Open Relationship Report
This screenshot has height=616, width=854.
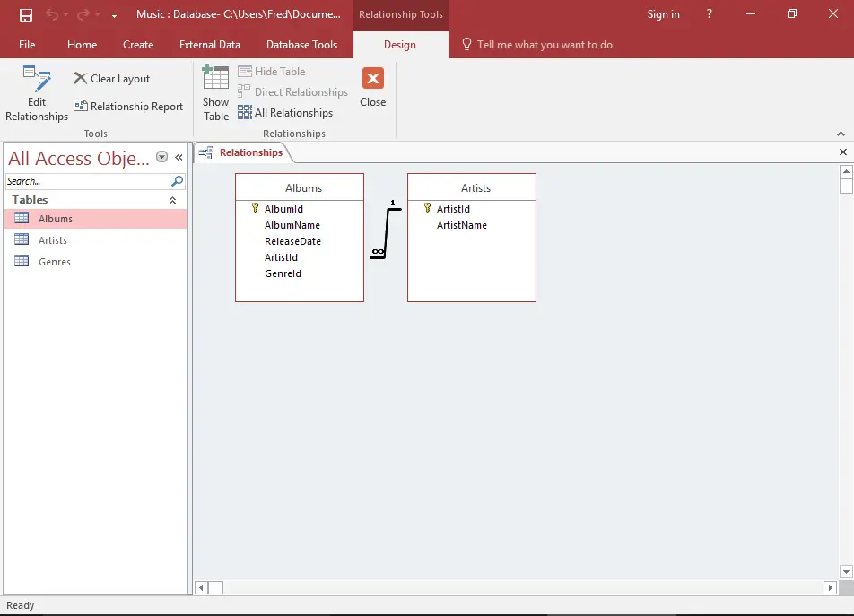pos(128,106)
